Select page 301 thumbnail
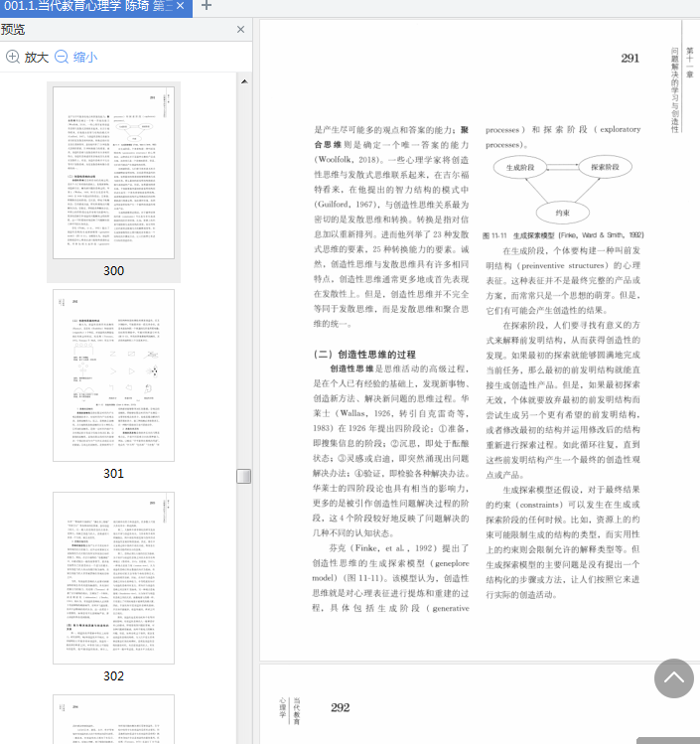700x744 pixels. [x=113, y=375]
